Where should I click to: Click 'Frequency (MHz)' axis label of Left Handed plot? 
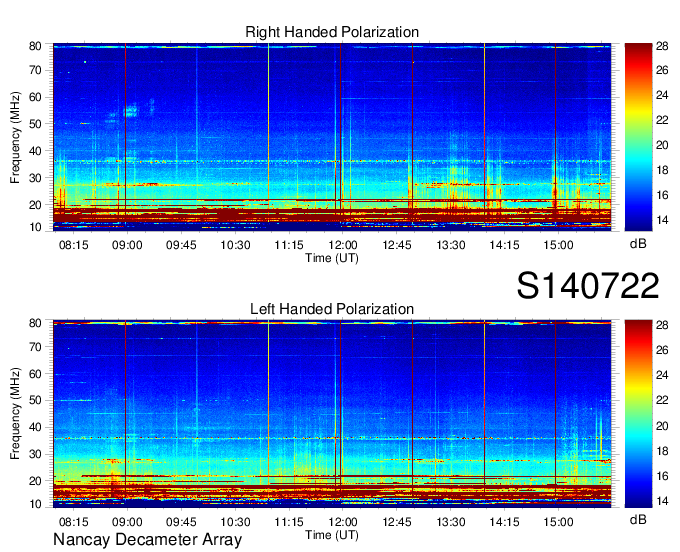point(15,414)
